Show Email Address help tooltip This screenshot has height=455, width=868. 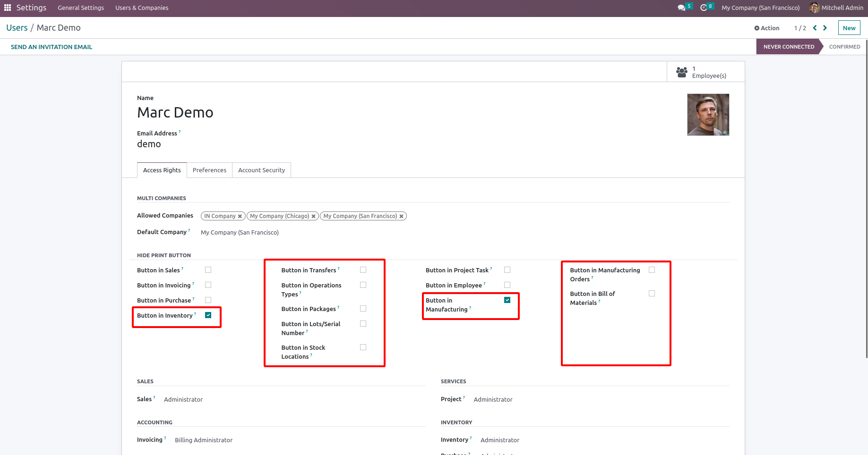click(x=180, y=132)
